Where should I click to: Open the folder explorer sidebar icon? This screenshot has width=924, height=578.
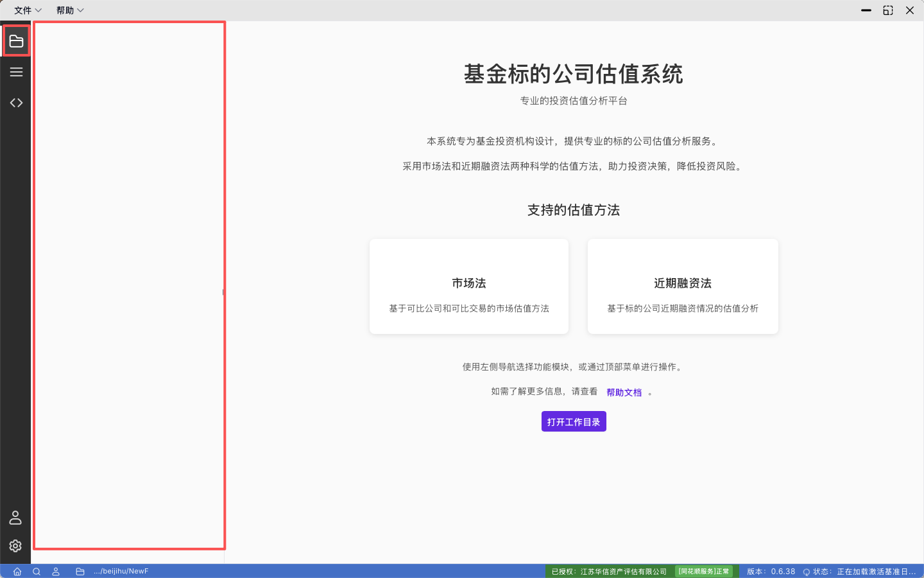[16, 42]
